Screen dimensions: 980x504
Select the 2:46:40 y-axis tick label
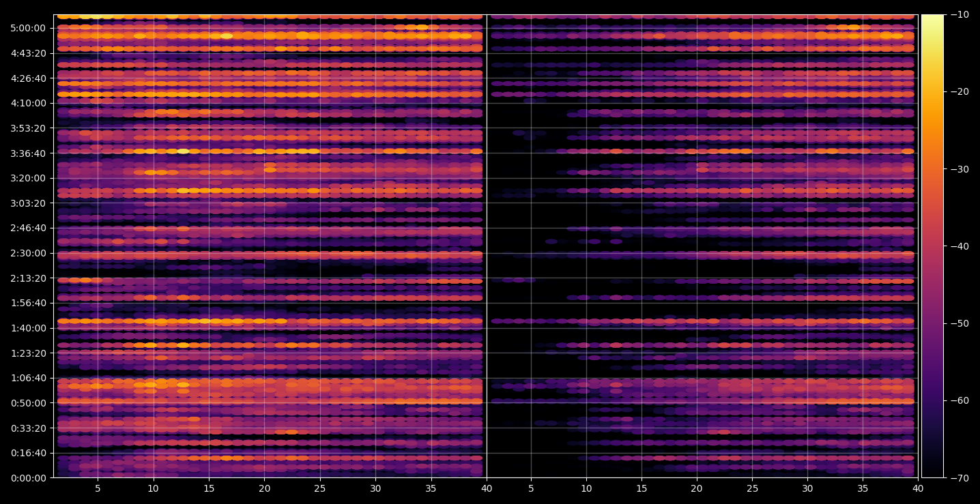(28, 228)
